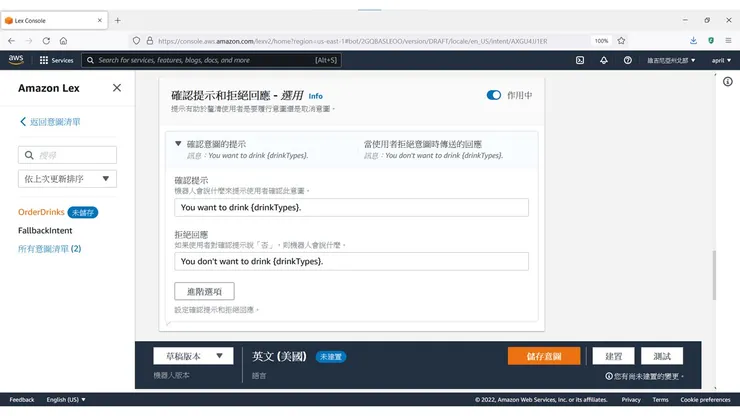Open browser downloads
The height and width of the screenshot is (416, 740).
coord(693,41)
